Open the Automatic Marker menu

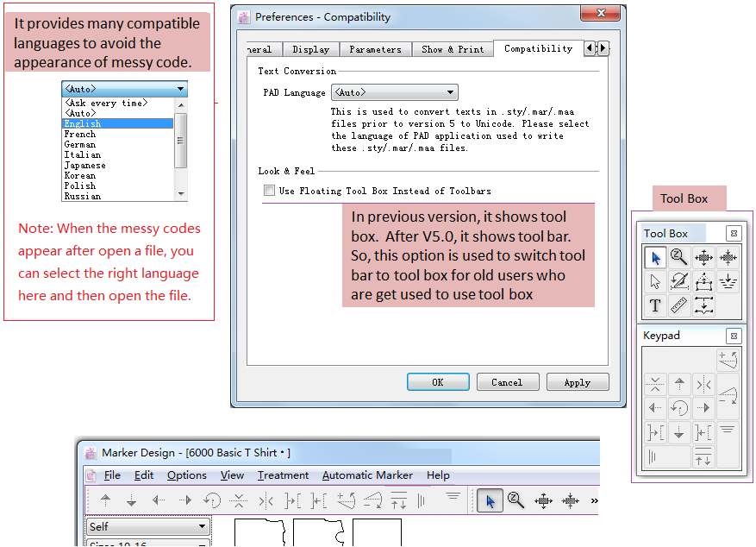coord(367,475)
